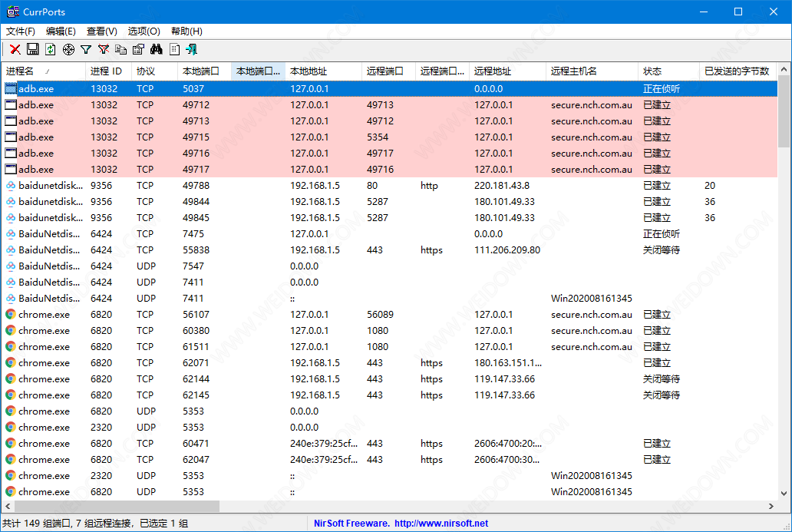Viewport: 792px width, 532px height.
Task: Open the 编辑(E) menu
Action: (x=61, y=31)
